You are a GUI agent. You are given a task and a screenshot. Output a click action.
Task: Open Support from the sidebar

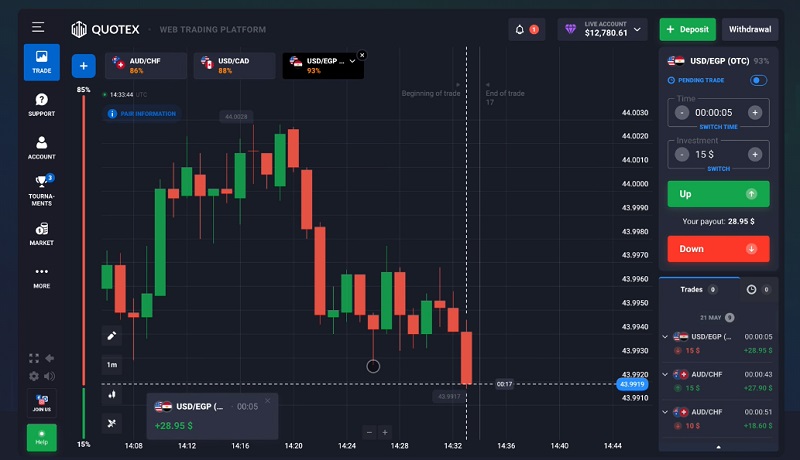point(42,105)
